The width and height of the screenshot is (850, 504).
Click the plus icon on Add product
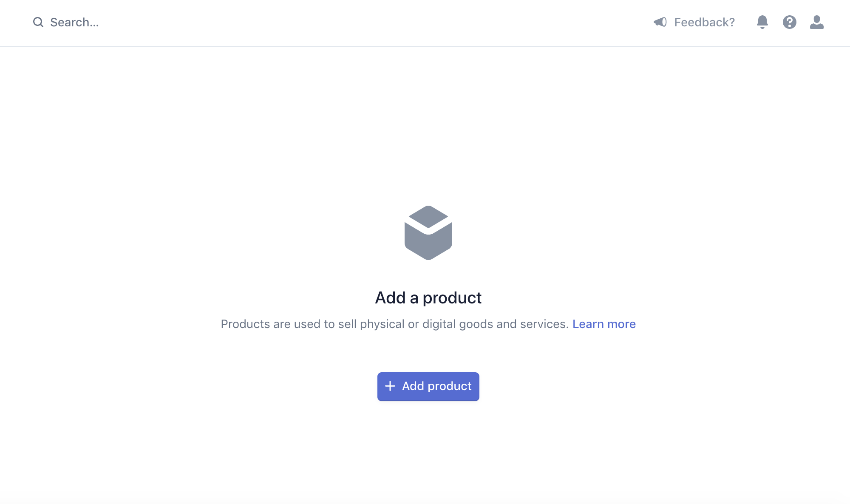pos(390,386)
